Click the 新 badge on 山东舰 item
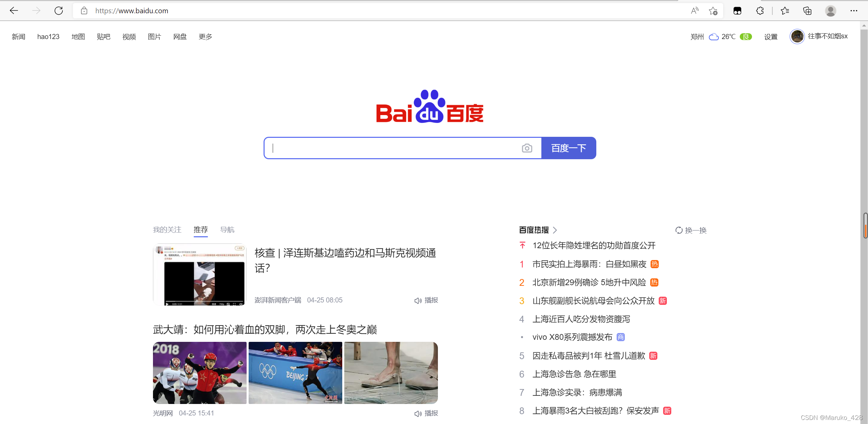This screenshot has height=424, width=868. [x=662, y=301]
